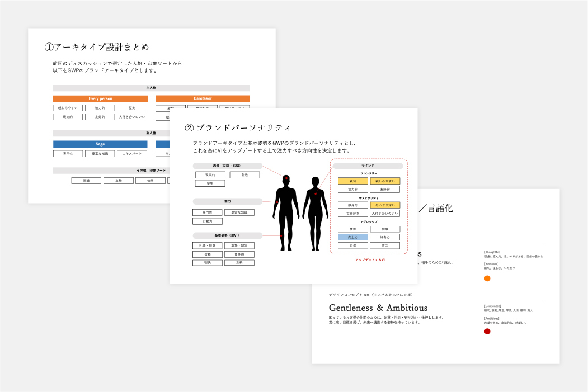The width and height of the screenshot is (588, 392).
Task: Click the "Gentleness & Ambitious" heading
Action: 378,308
